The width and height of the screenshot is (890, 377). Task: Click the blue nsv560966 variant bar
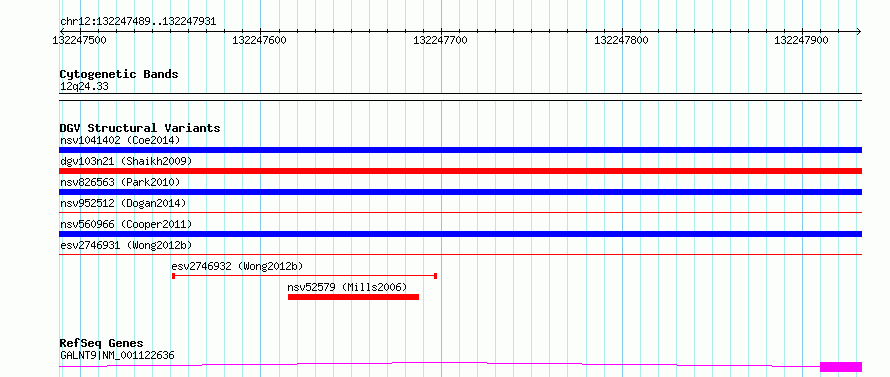click(460, 234)
